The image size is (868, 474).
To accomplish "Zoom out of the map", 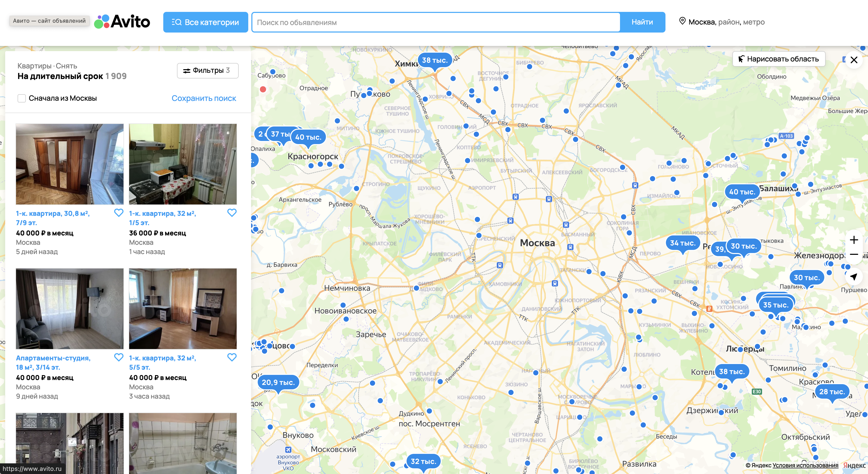I will tap(854, 255).
